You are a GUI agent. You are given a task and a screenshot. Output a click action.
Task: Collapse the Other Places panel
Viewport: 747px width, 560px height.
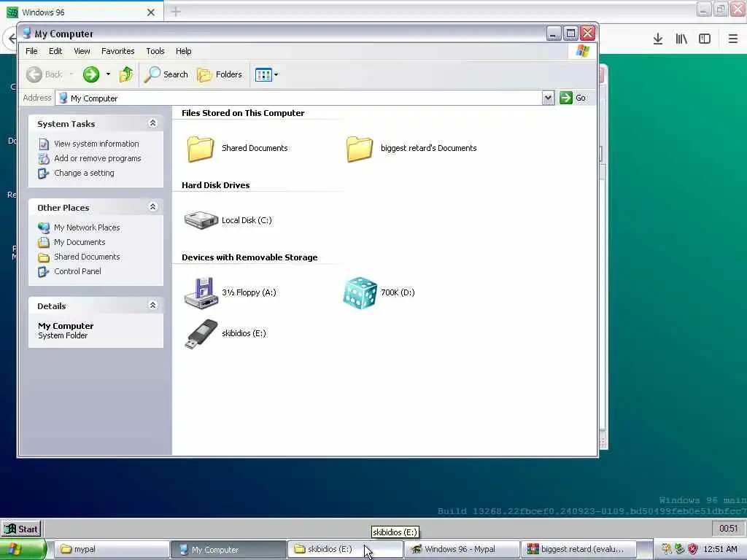click(153, 206)
